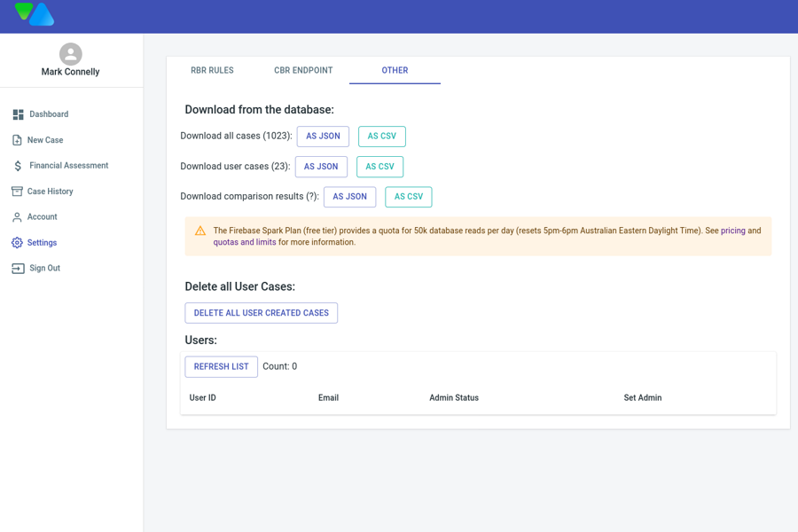The height and width of the screenshot is (532, 798).
Task: Open the CBR Endpoint tab
Action: tap(303, 71)
